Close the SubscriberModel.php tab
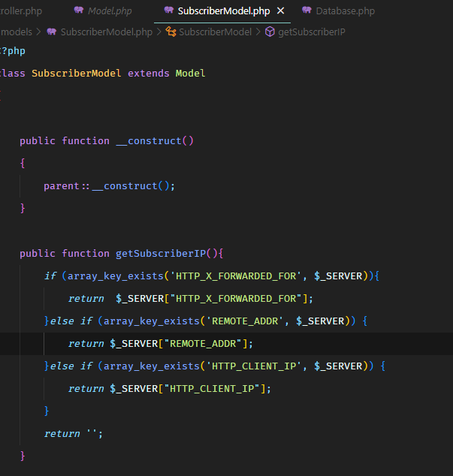Viewport: 453px width, 476px height. pos(281,11)
